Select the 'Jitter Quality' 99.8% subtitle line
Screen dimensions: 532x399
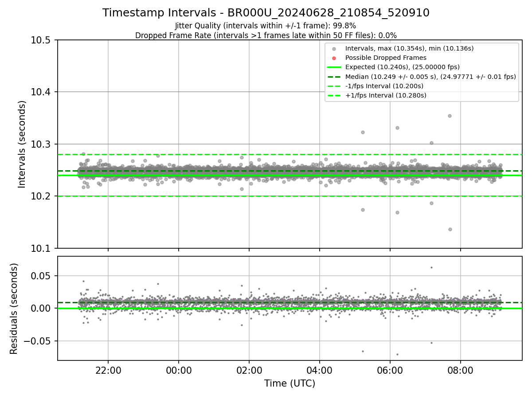(266, 26)
